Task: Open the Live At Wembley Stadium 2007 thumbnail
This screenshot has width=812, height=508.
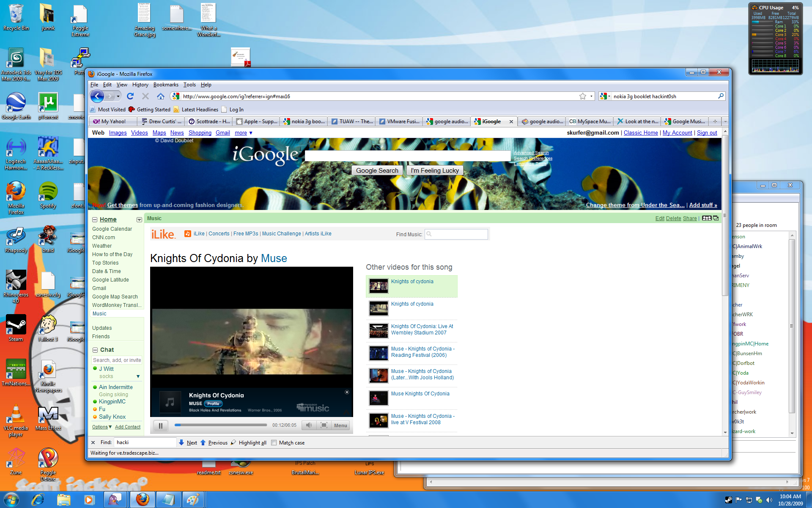Action: 379,330
